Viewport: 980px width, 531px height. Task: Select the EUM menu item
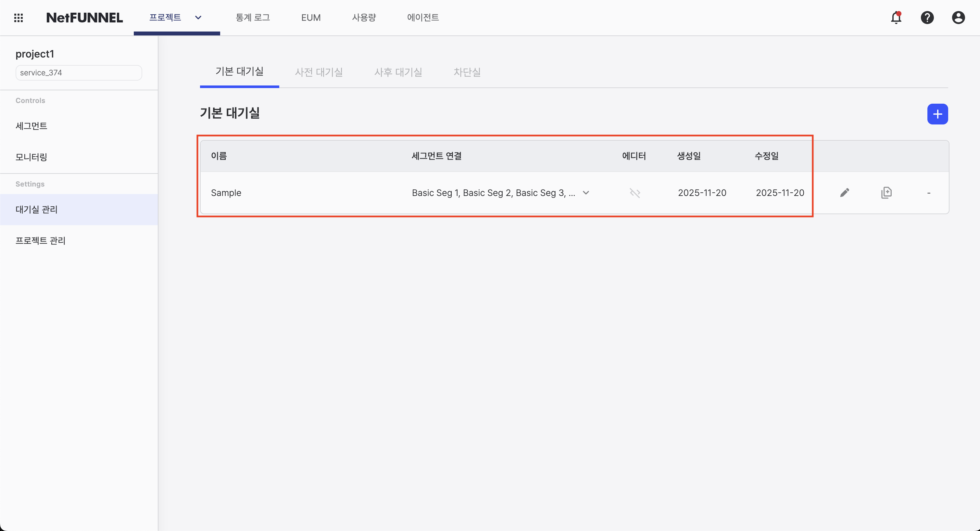pyautogui.click(x=311, y=18)
